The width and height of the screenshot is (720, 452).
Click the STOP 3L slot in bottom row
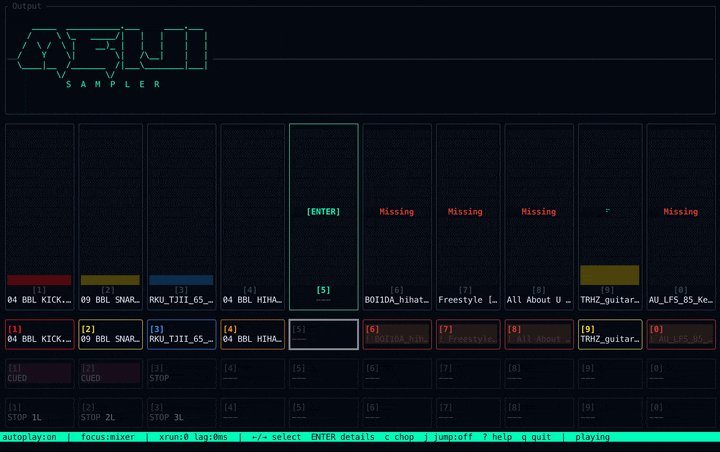tap(181, 412)
